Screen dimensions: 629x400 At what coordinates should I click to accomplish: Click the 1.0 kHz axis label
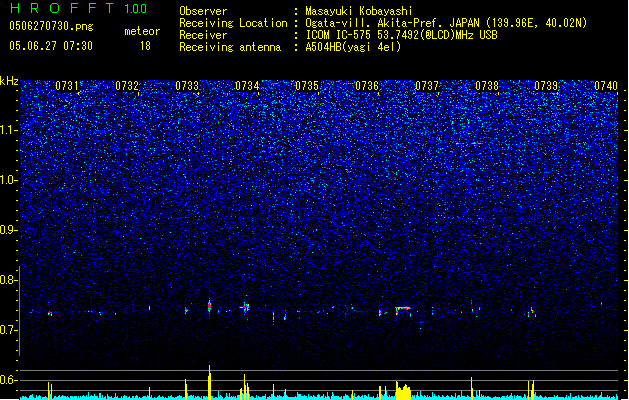pos(9,180)
